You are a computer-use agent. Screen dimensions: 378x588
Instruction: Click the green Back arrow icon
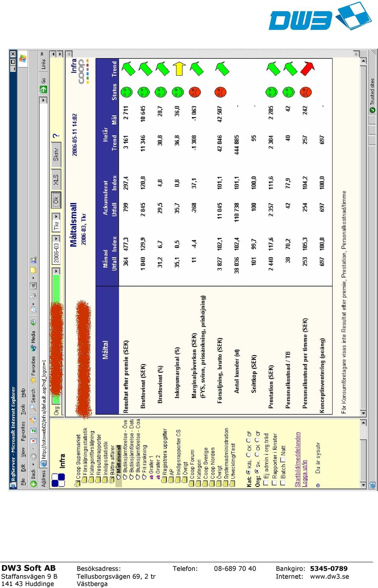pos(33,484)
